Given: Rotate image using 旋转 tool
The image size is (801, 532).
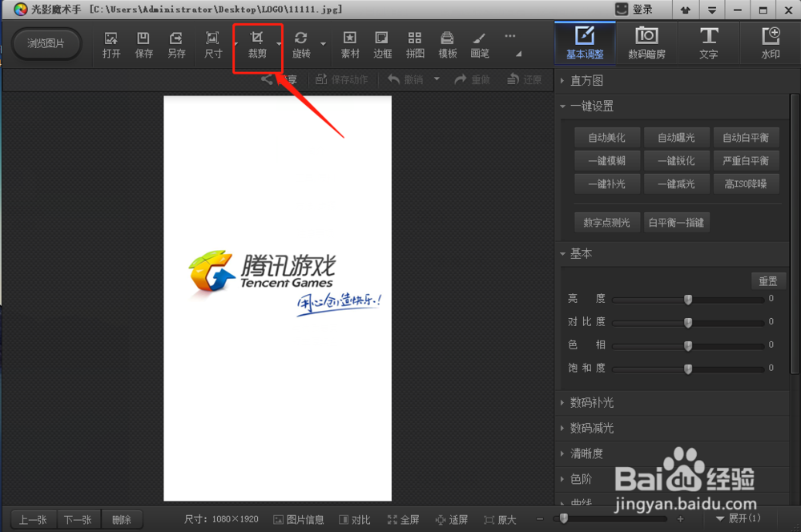Looking at the screenshot, I should point(301,45).
